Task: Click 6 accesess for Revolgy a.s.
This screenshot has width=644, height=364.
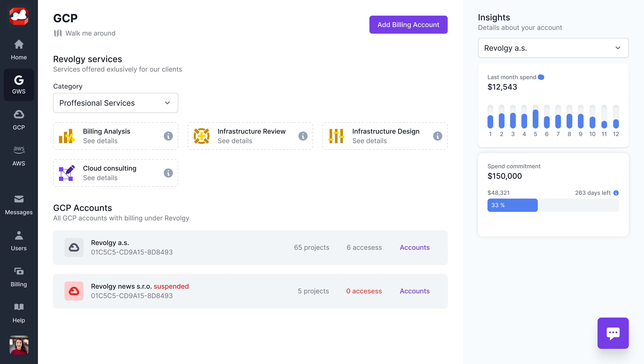Action: point(364,248)
